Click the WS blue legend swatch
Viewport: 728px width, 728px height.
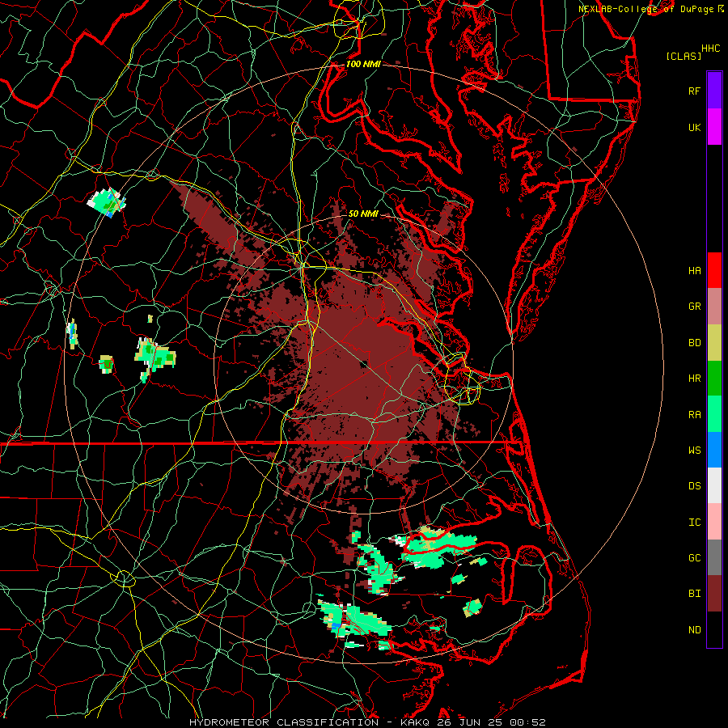tap(714, 450)
